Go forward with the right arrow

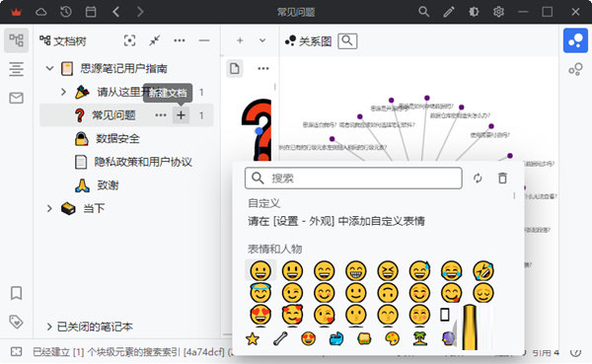pyautogui.click(x=140, y=12)
